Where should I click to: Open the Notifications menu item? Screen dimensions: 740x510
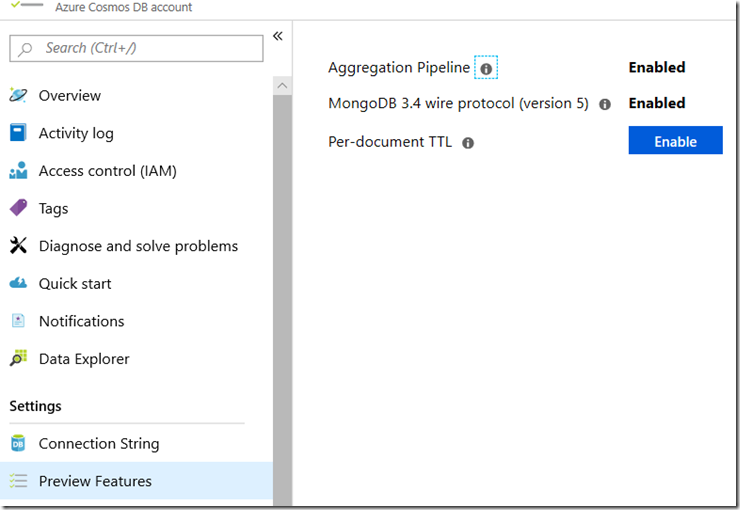(x=81, y=321)
